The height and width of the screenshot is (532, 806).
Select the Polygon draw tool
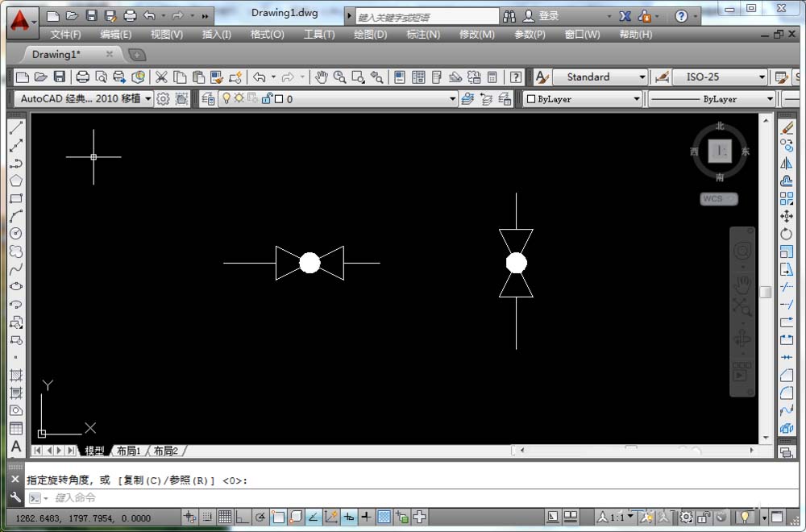click(16, 181)
